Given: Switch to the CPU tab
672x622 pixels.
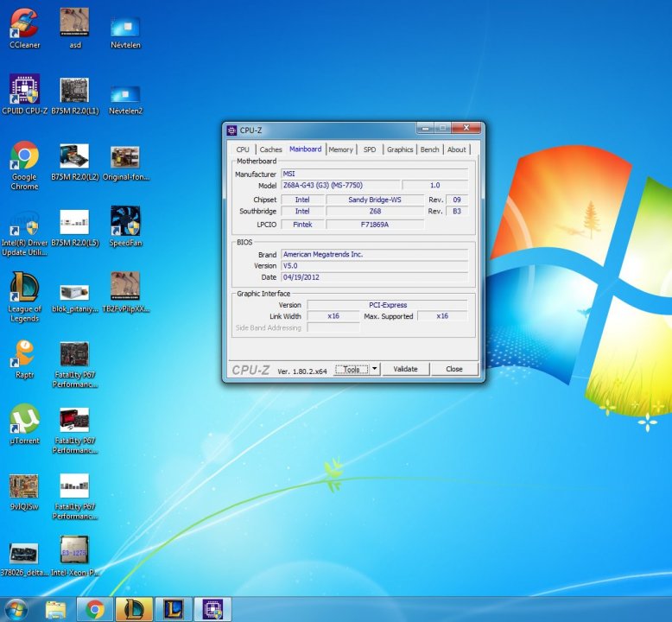Looking at the screenshot, I should click(243, 149).
